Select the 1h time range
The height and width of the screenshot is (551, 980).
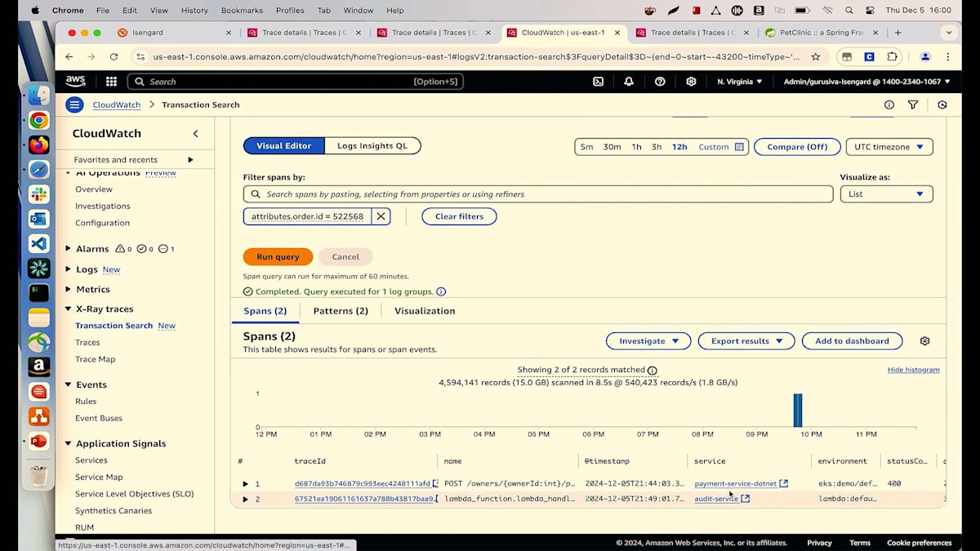(636, 147)
